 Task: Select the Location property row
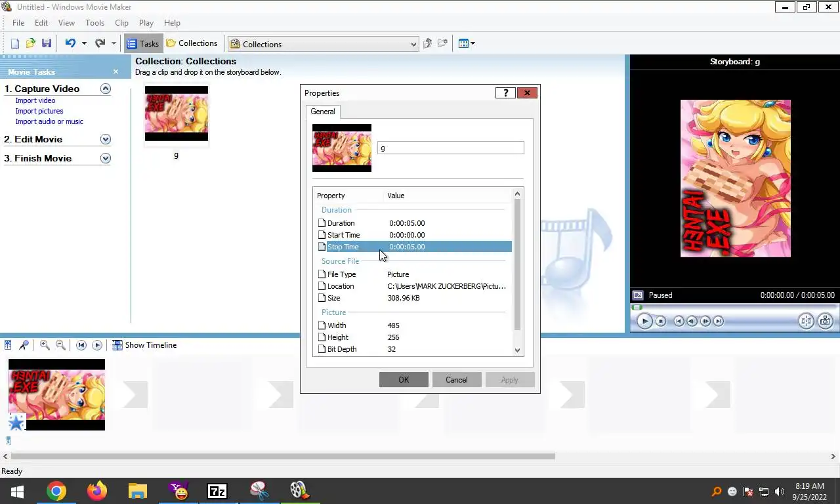tap(414, 286)
